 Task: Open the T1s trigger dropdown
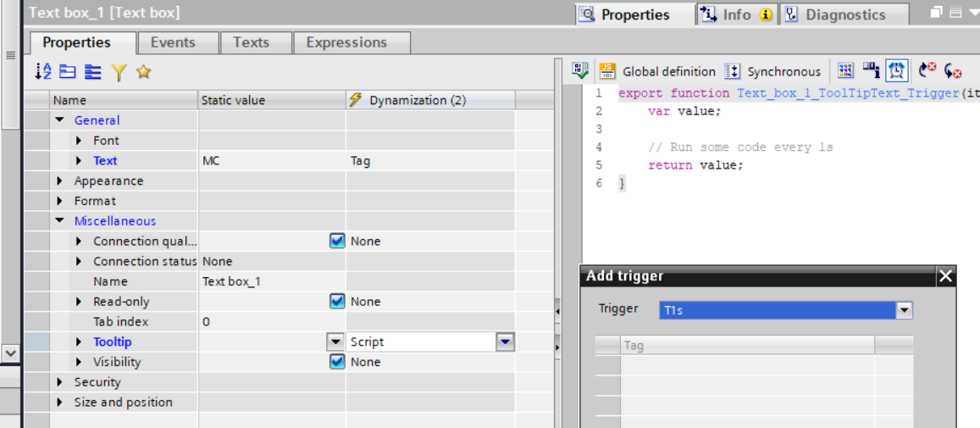905,310
